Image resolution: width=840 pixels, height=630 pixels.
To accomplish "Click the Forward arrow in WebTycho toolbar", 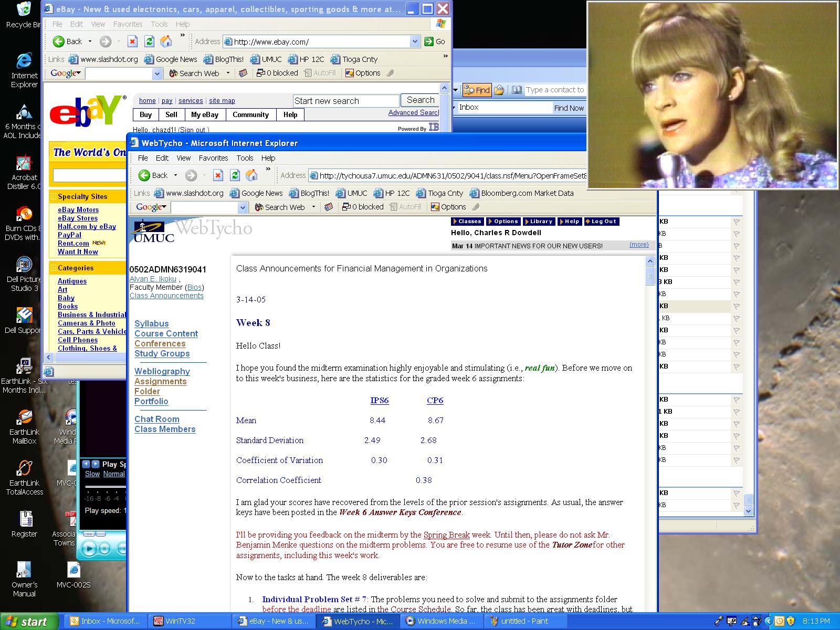I will [191, 175].
